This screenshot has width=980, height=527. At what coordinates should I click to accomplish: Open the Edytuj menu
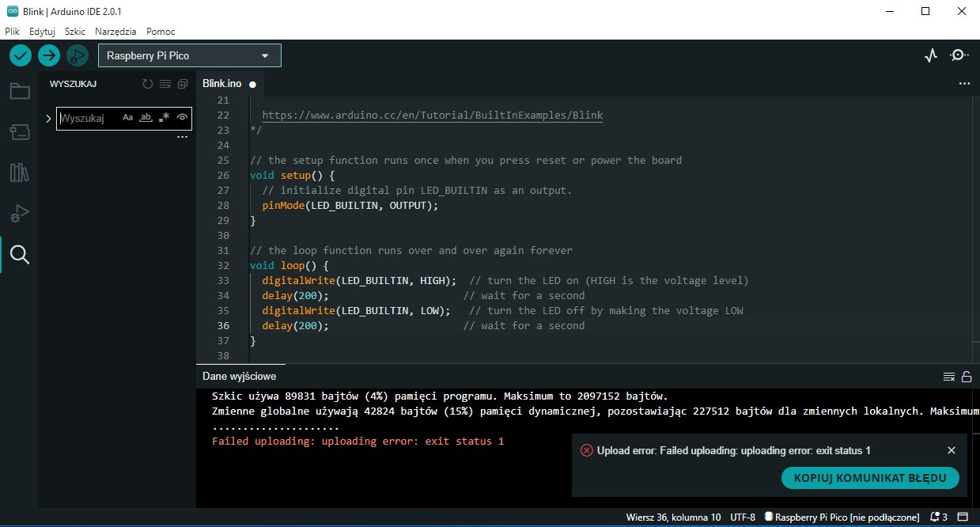42,32
